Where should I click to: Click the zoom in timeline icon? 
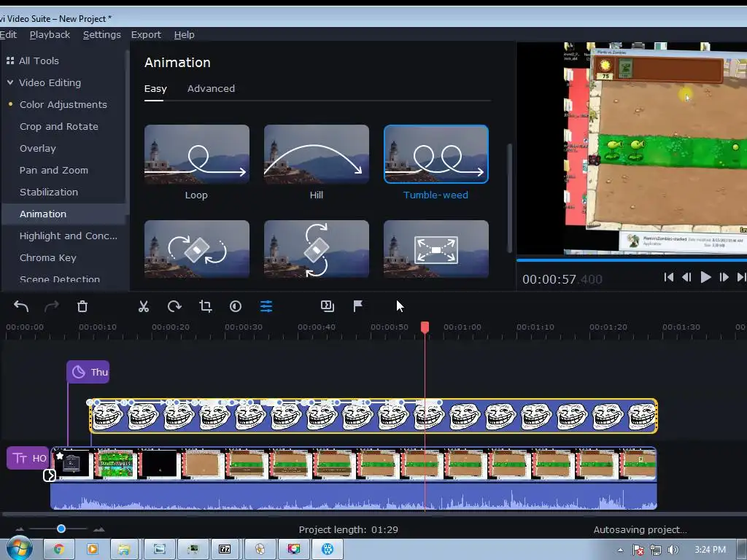tap(99, 529)
